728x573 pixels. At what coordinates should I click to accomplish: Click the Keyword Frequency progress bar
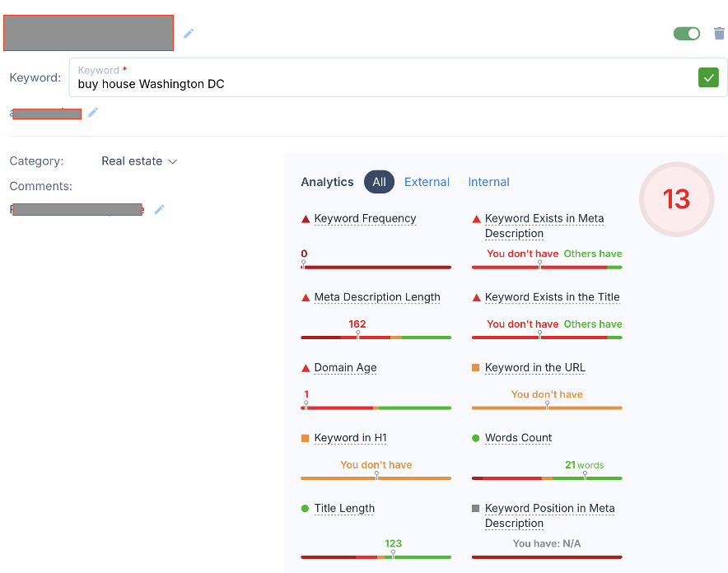[376, 268]
